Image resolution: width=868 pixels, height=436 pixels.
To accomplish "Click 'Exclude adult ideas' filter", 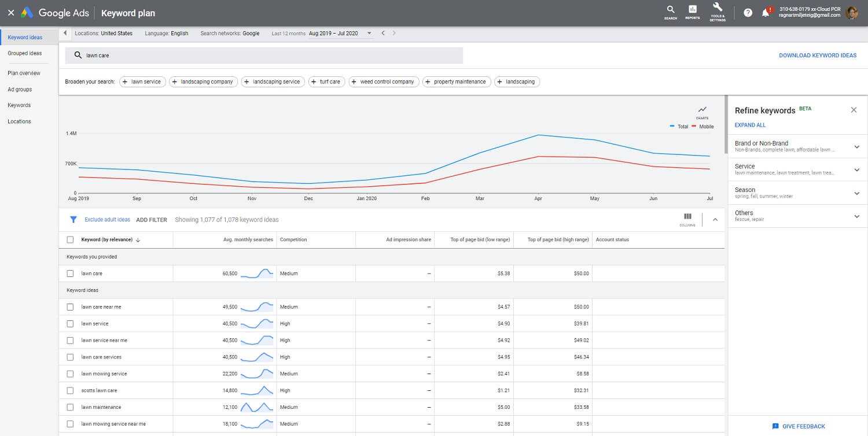I will [x=108, y=220].
